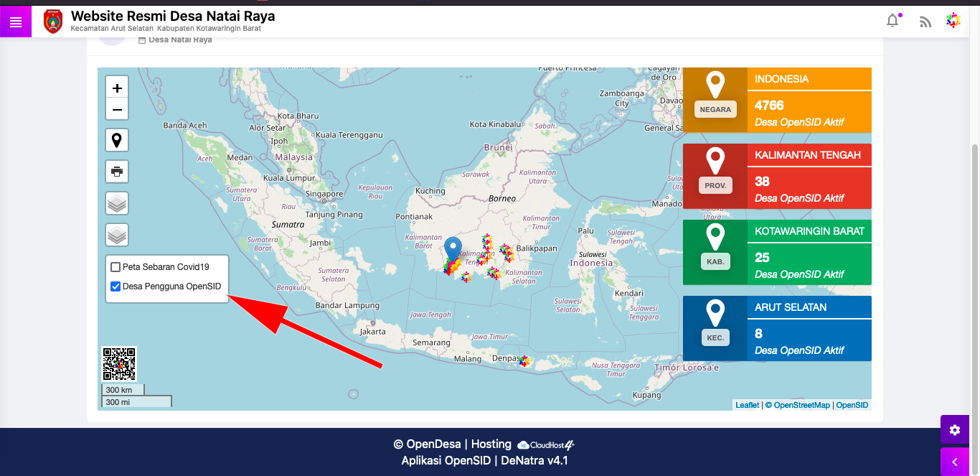Viewport: 980px width, 476px height.
Task: Click the map location marker control button
Action: [117, 140]
